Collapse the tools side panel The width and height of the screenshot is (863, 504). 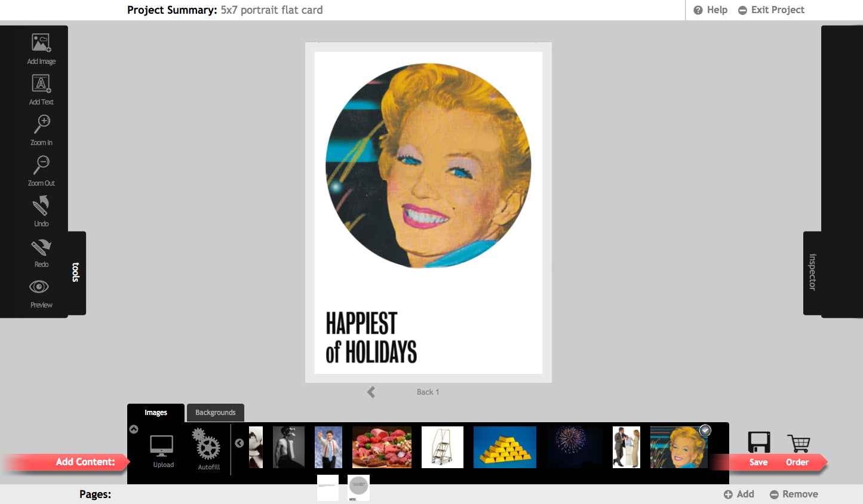(x=76, y=272)
